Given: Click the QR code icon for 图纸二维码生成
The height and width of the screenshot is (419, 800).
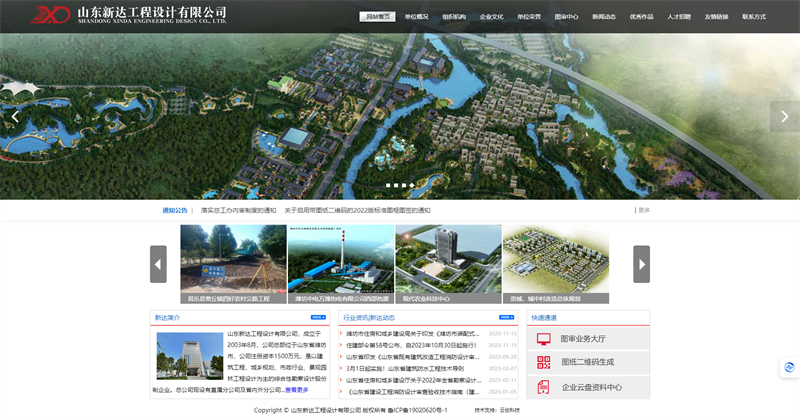Looking at the screenshot, I should point(544,362).
